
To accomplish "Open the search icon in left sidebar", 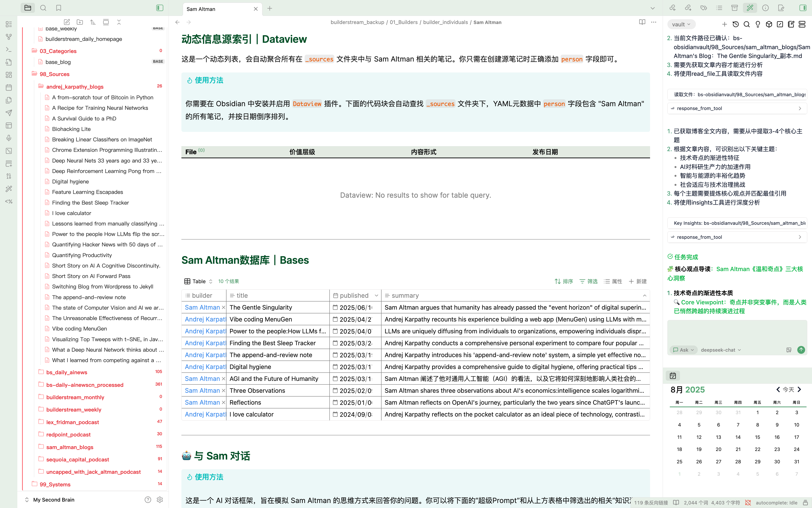I will [x=43, y=8].
